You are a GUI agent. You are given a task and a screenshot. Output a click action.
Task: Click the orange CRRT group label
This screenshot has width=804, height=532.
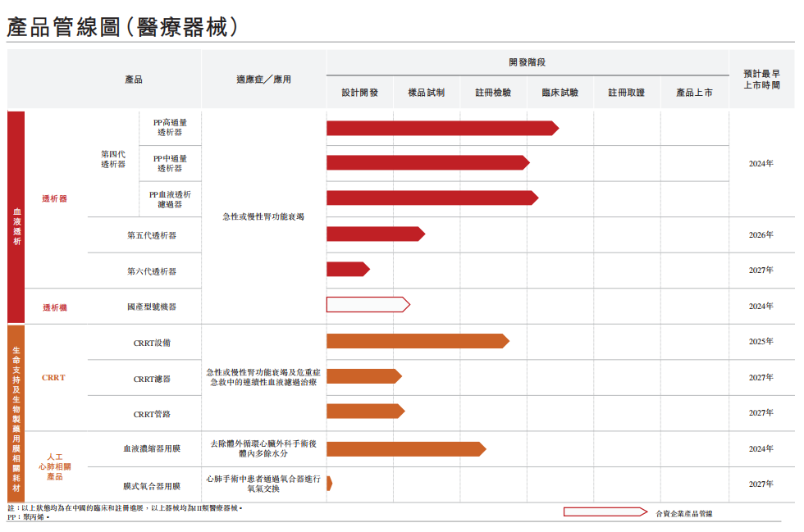[53, 378]
